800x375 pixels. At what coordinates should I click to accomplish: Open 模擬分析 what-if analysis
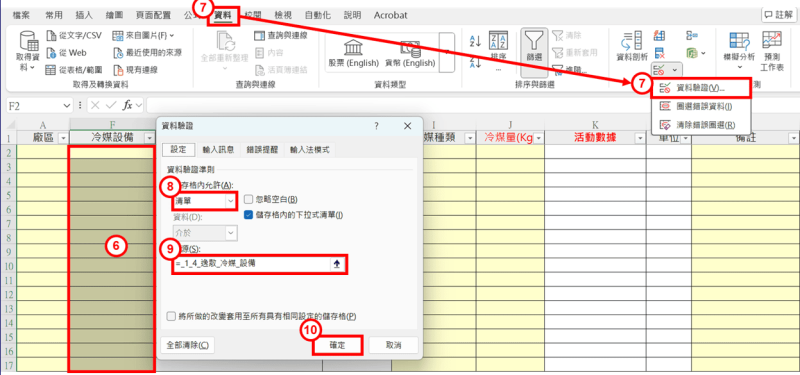(739, 51)
